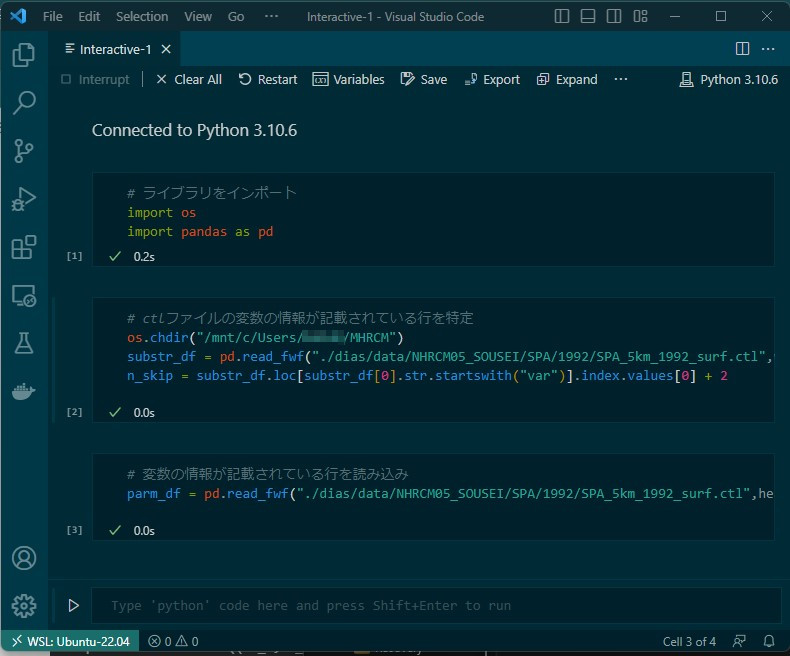Screen dimensions: 790x656
Task: Open the Explorer view in activity bar
Action: coord(24,54)
